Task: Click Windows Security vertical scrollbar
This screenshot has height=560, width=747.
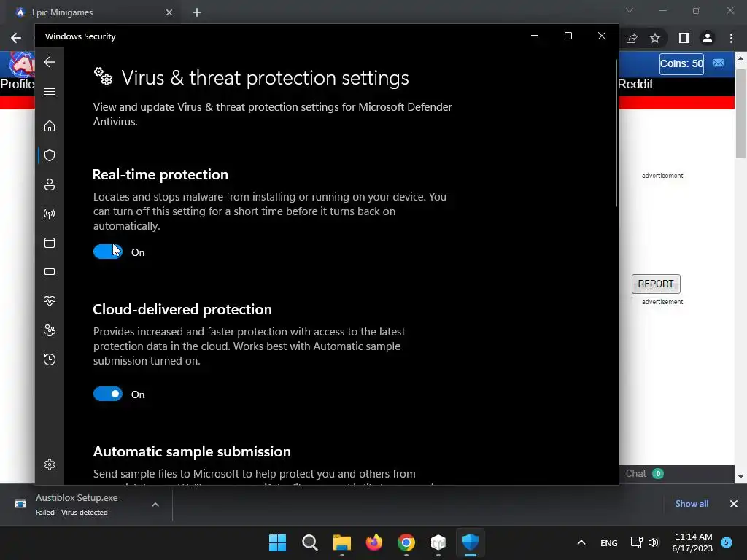Action: tap(616, 133)
